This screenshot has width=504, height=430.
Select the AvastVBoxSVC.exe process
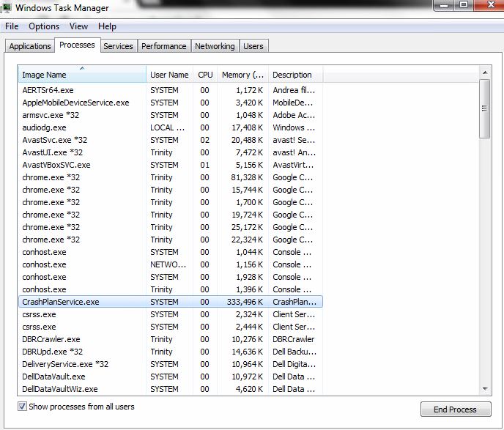[x=171, y=165]
